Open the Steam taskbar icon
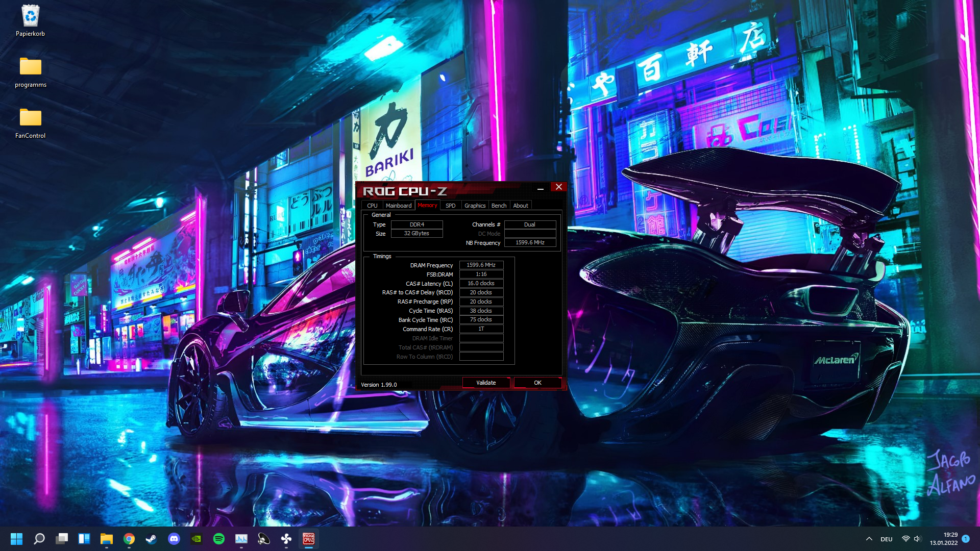This screenshot has width=980, height=551. coord(152,539)
